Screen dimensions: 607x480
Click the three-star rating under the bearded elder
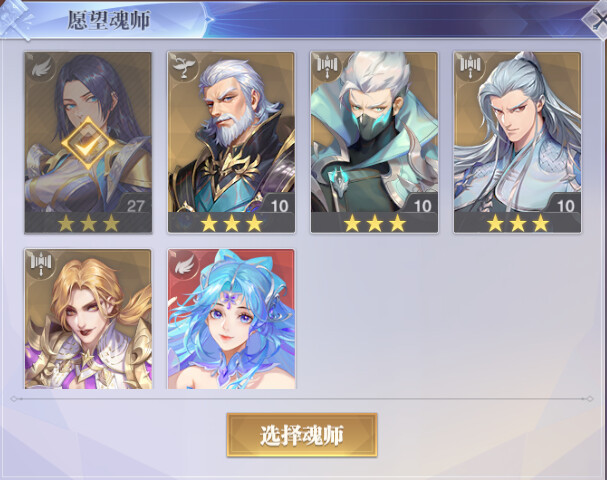(x=231, y=223)
